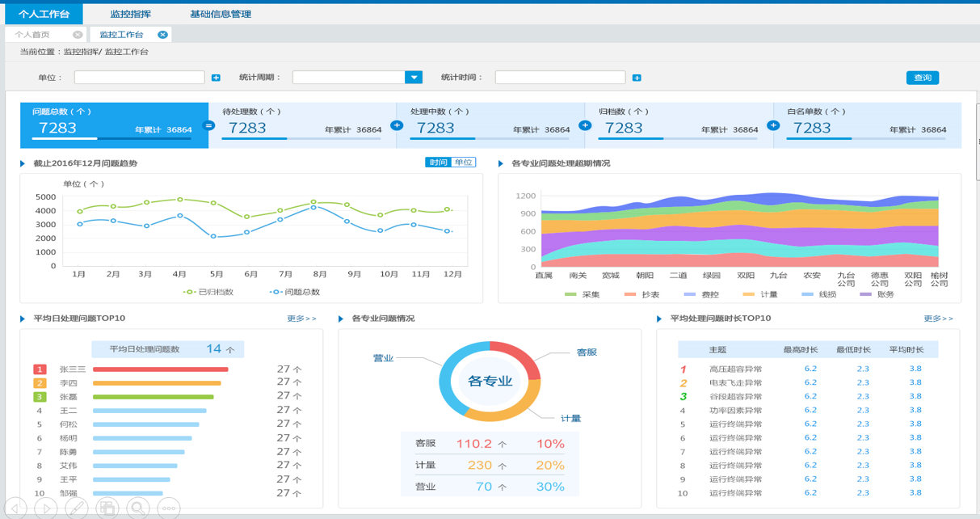Viewport: 980px width, 519px height.
Task: Click 更多>> link in 平均处理问题时长TOP10
Action: click(x=938, y=319)
